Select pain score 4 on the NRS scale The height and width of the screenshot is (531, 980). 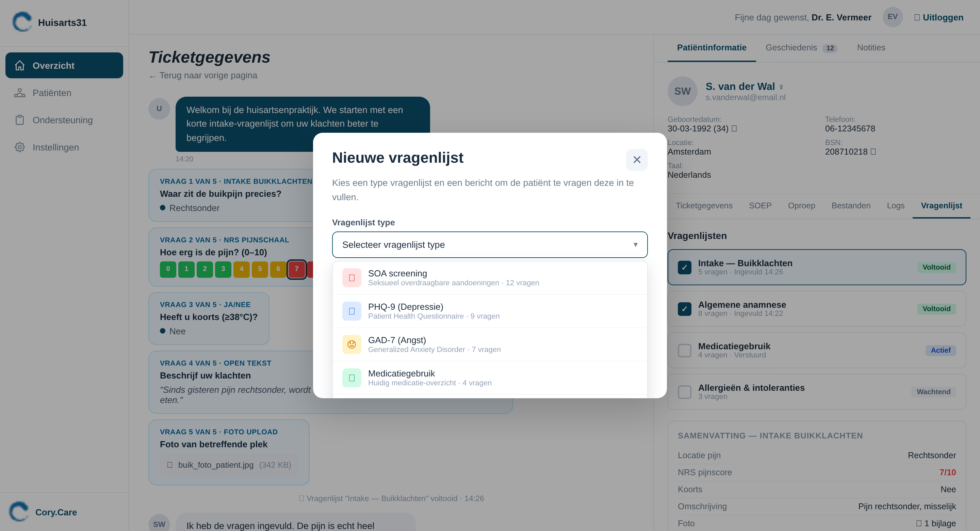tap(241, 269)
